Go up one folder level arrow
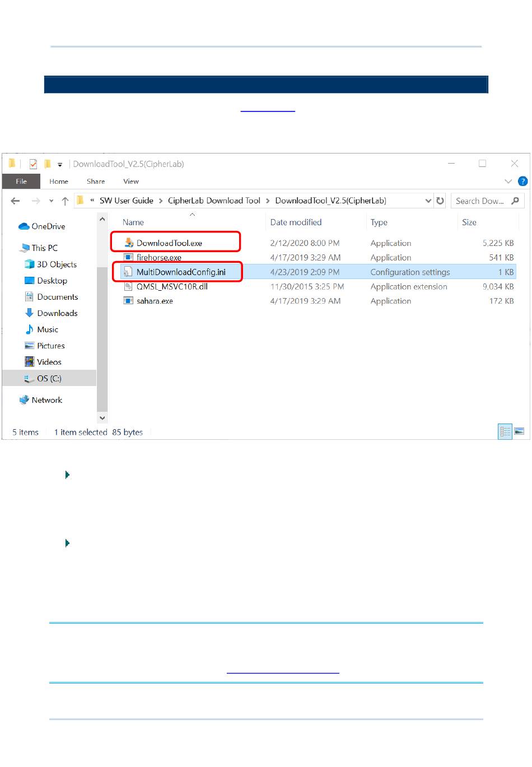 tap(65, 201)
